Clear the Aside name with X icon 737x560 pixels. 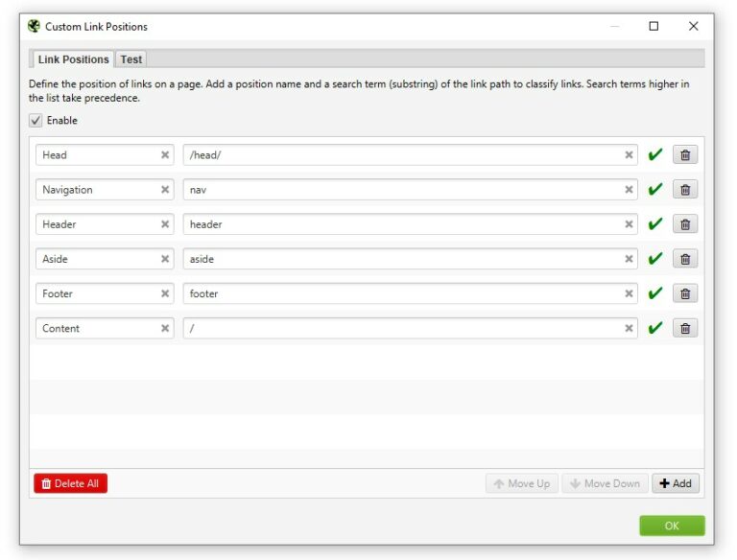click(x=165, y=259)
